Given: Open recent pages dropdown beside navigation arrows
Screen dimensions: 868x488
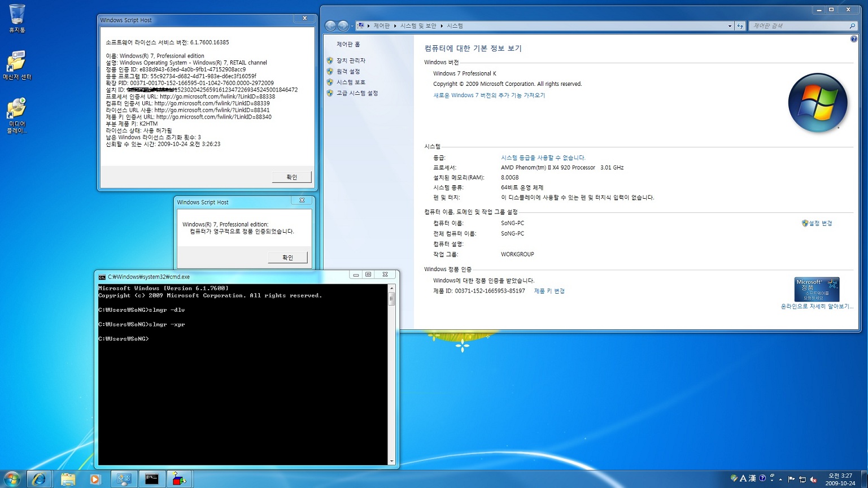Looking at the screenshot, I should tap(352, 26).
